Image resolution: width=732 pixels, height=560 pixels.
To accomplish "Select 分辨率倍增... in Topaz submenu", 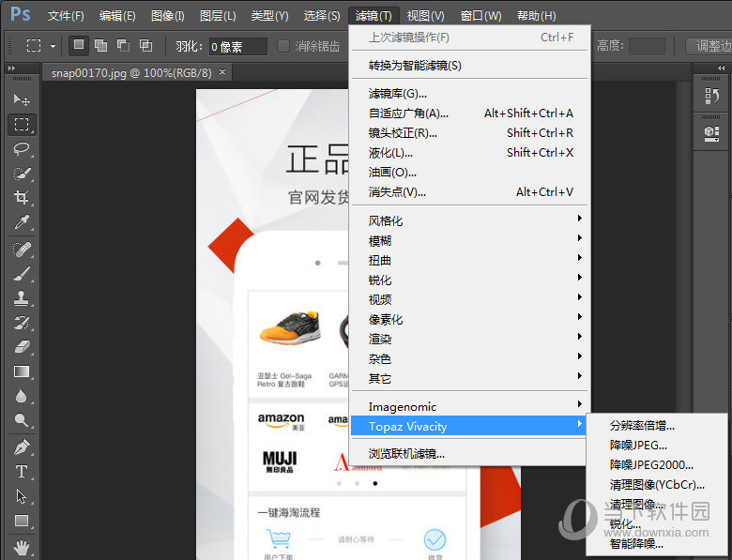I will pyautogui.click(x=657, y=425).
